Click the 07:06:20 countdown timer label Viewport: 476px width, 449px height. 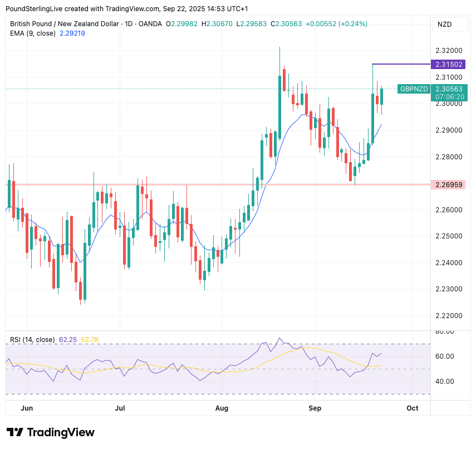[449, 96]
